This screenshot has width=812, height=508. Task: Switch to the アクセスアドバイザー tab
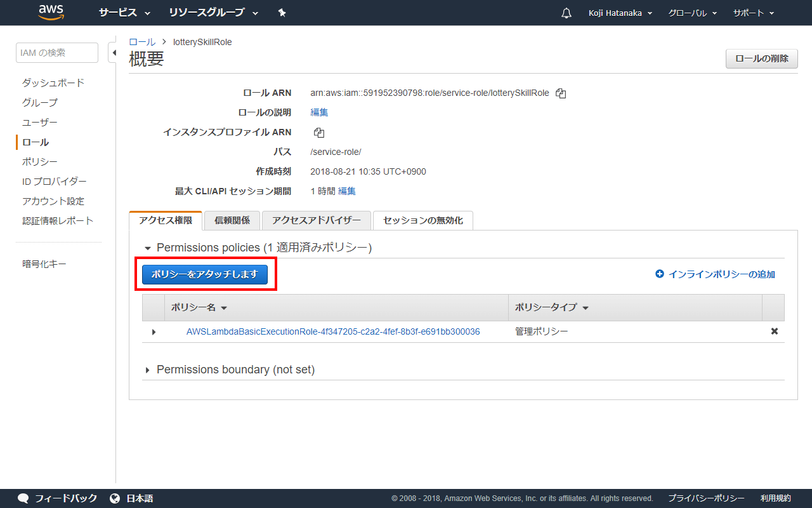(317, 220)
